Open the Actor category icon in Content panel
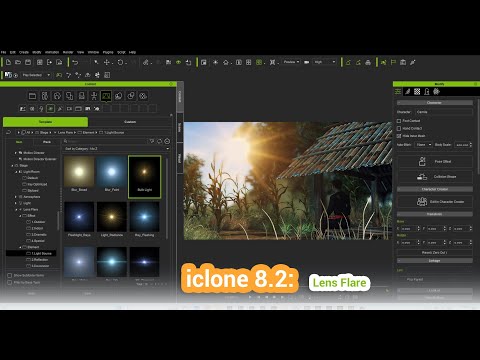The image size is (480, 360). click(45, 96)
